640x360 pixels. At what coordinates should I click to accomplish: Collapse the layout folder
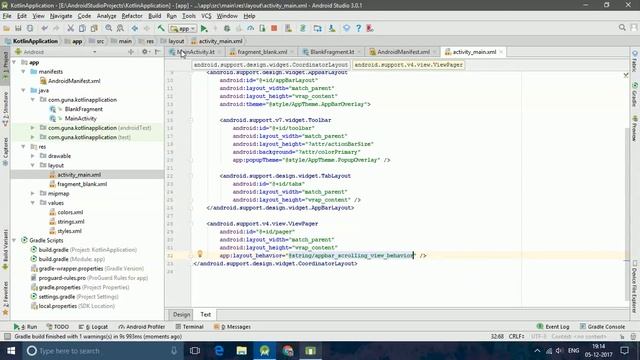33,165
